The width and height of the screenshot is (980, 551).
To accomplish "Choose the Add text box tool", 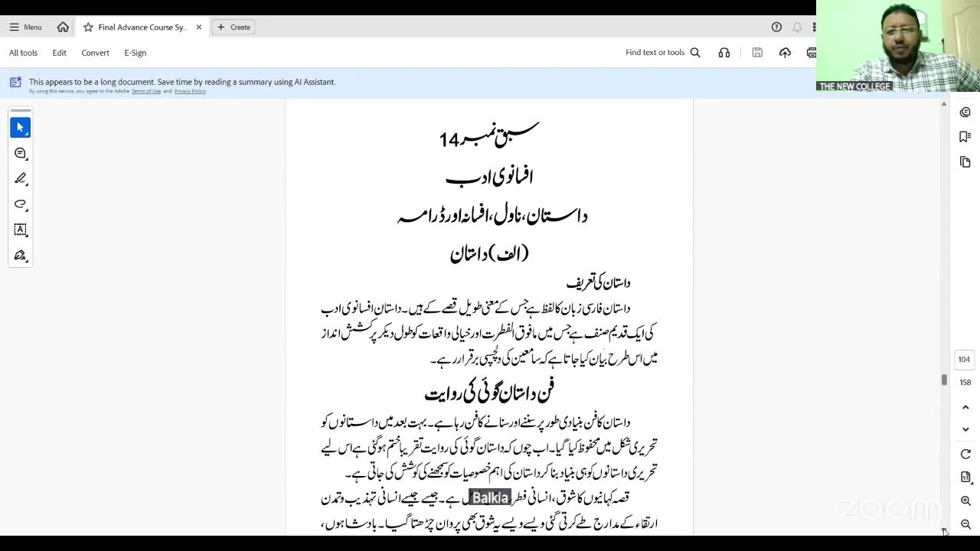I will [x=20, y=230].
